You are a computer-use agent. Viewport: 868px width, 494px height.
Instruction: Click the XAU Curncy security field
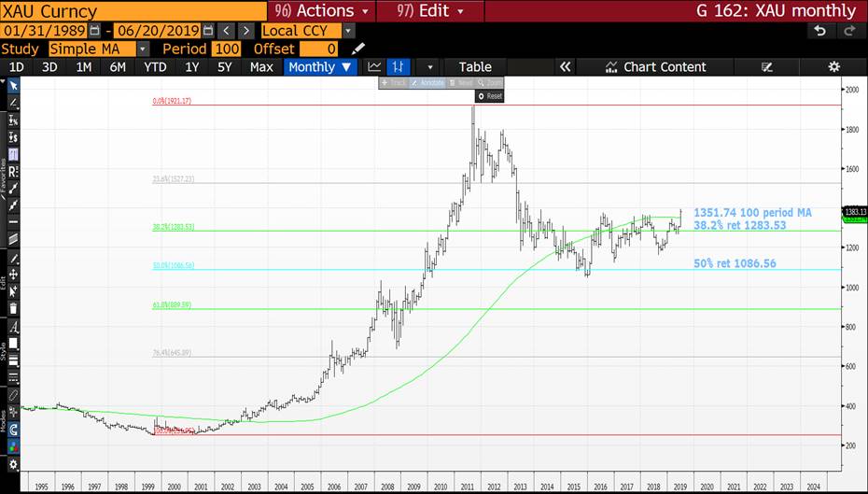coord(133,10)
